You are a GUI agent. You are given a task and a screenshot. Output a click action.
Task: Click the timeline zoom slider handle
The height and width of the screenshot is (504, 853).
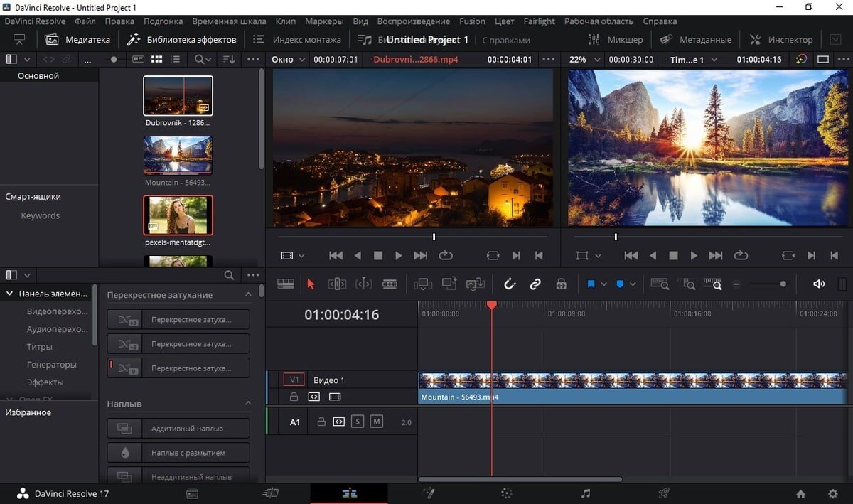(x=783, y=284)
